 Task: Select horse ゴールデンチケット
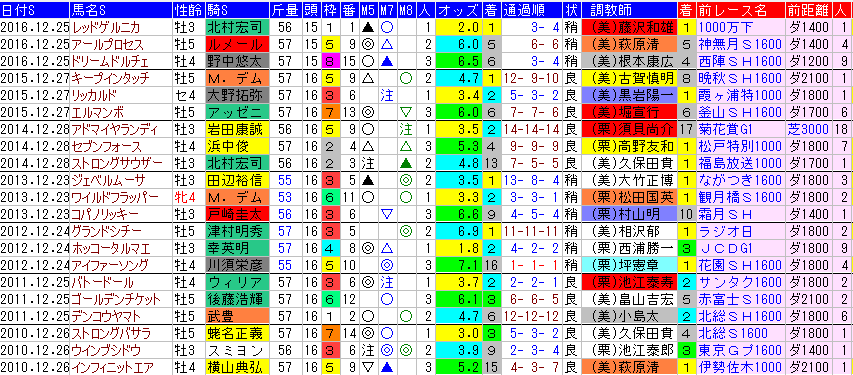[116, 299]
